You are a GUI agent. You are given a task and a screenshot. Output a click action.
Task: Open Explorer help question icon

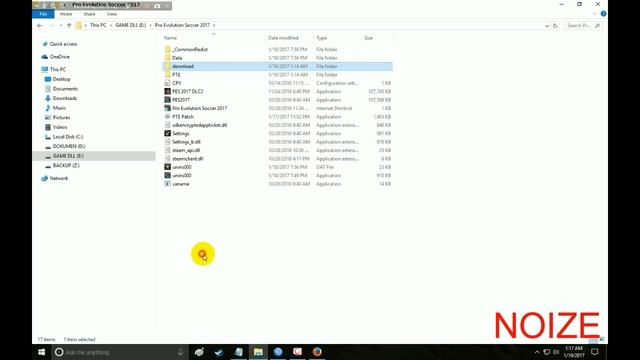click(603, 14)
